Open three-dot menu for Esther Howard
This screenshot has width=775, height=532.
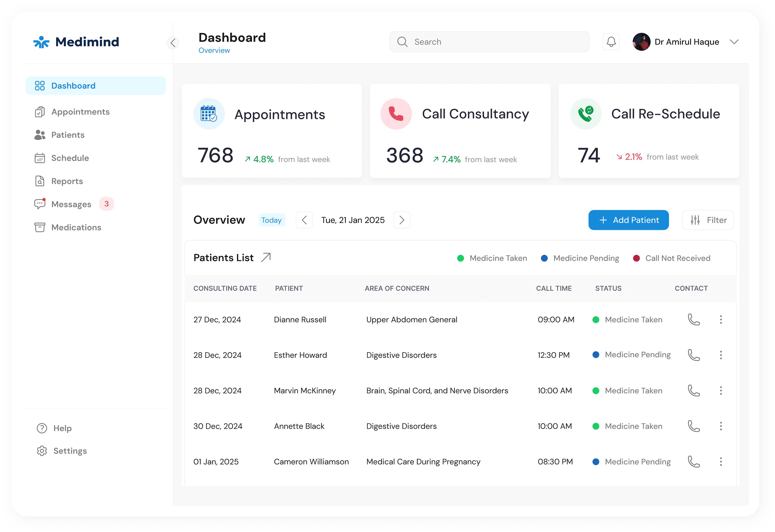[721, 355]
